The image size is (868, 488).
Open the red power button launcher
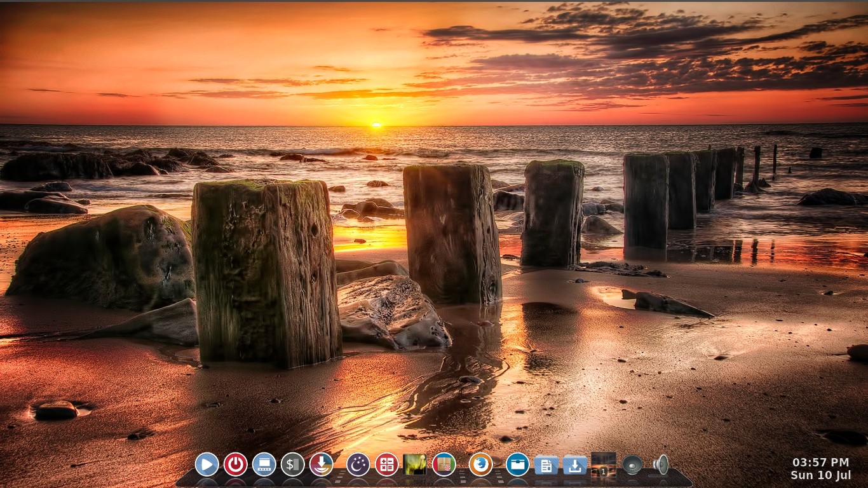point(235,464)
